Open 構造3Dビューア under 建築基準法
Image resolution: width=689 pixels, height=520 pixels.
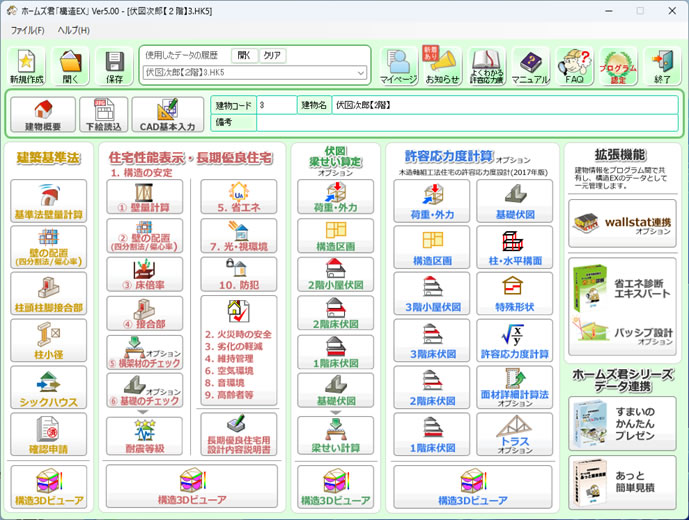click(x=48, y=487)
